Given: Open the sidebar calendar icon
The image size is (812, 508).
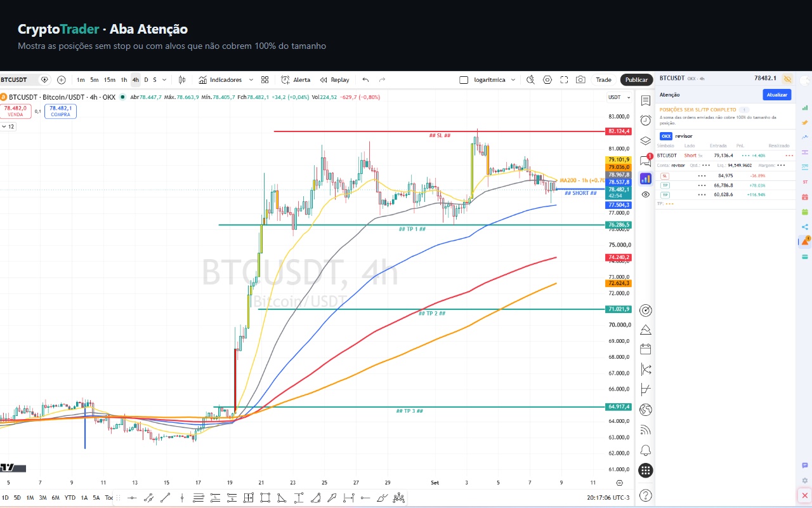Looking at the screenshot, I should coord(646,349).
